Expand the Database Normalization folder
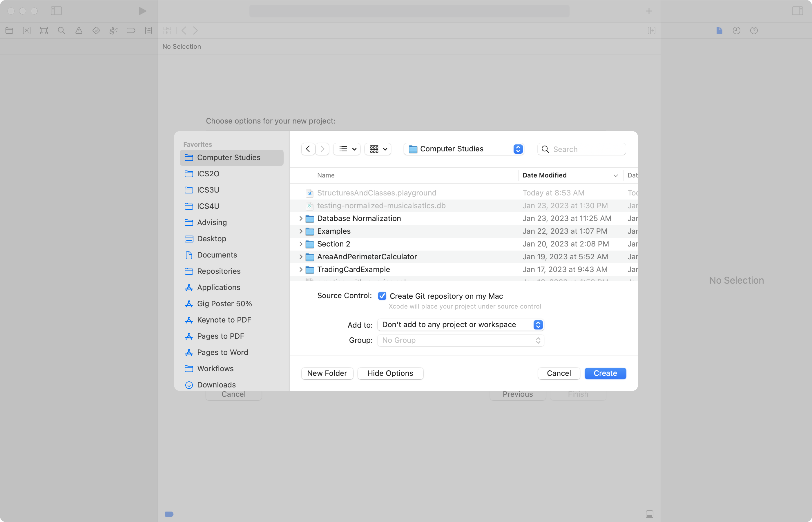 tap(301, 218)
